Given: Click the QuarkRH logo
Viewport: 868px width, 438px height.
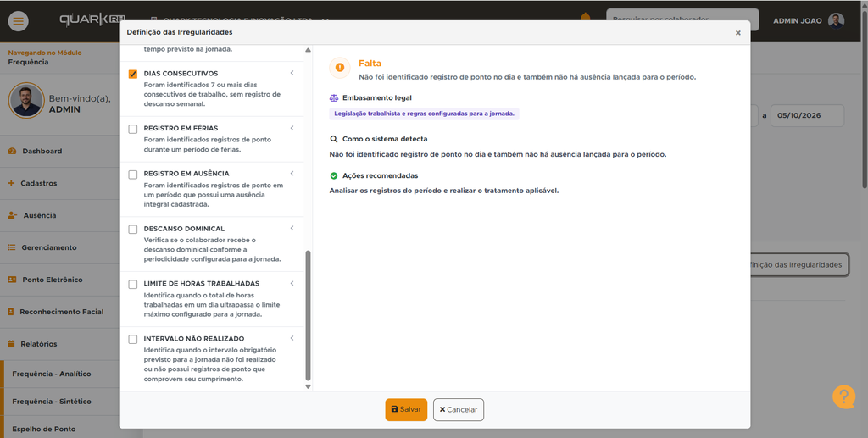Looking at the screenshot, I should [92, 19].
